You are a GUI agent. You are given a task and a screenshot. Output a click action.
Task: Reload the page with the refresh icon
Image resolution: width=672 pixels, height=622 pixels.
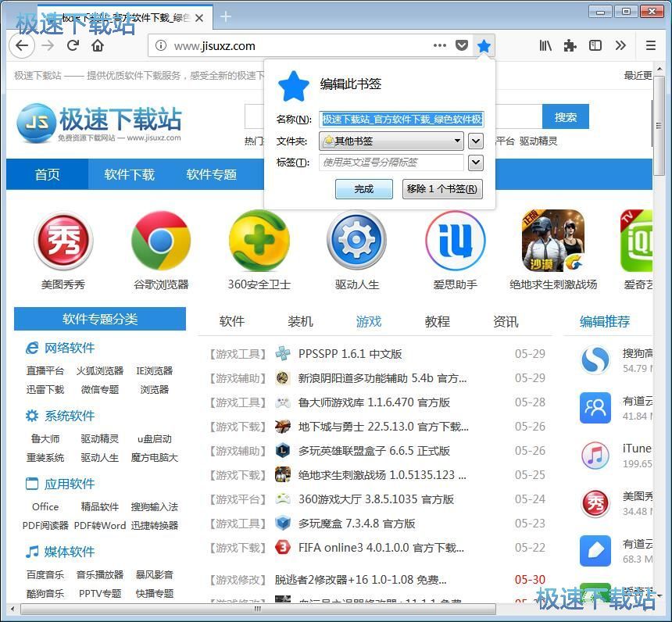pos(73,46)
